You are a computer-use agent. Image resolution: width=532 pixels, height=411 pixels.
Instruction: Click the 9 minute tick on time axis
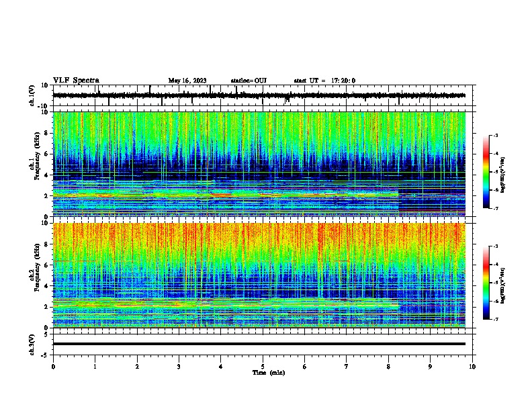(430, 367)
